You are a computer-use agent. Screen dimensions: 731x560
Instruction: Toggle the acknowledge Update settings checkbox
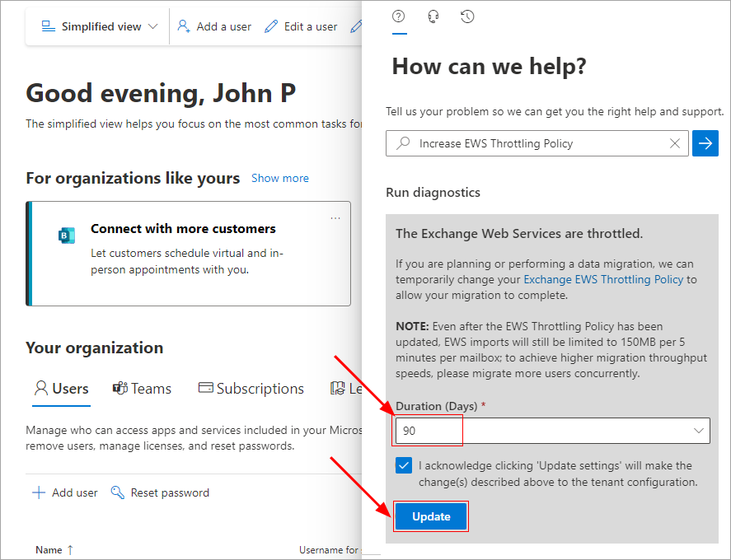tap(404, 465)
